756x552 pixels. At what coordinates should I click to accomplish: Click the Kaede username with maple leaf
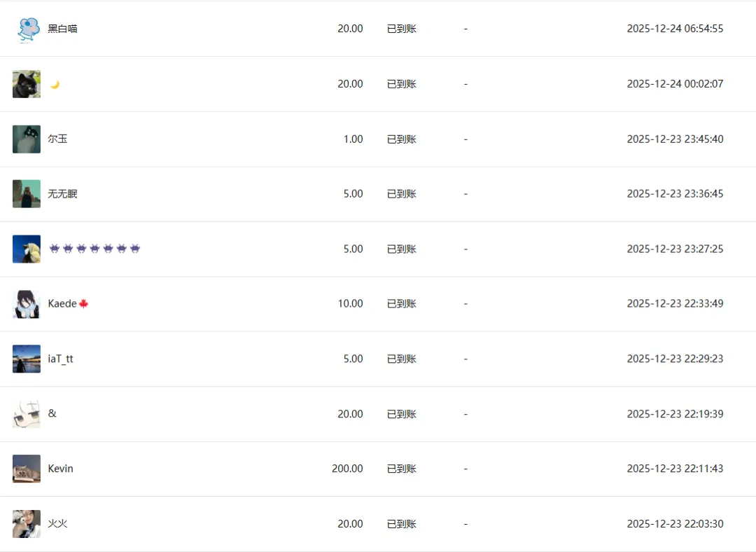point(68,304)
